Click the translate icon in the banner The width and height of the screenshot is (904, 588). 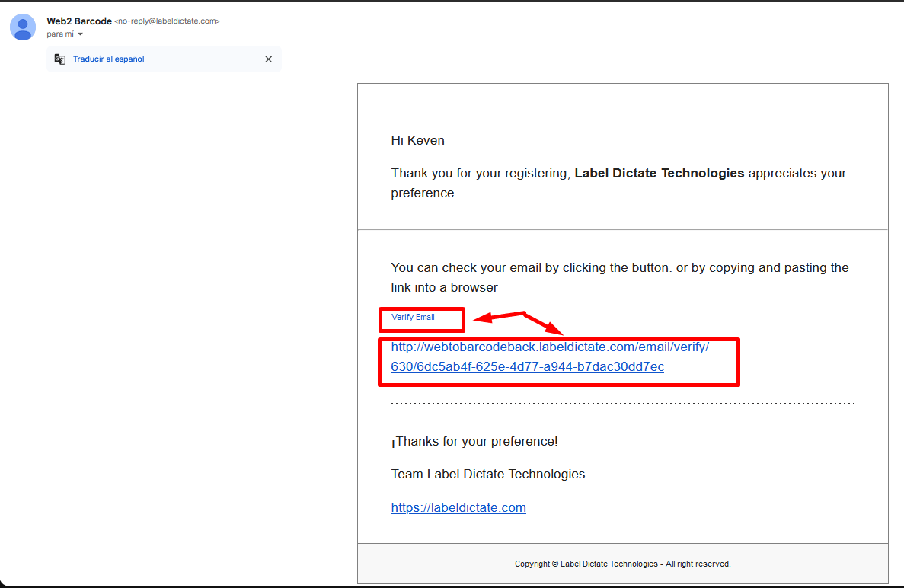60,59
